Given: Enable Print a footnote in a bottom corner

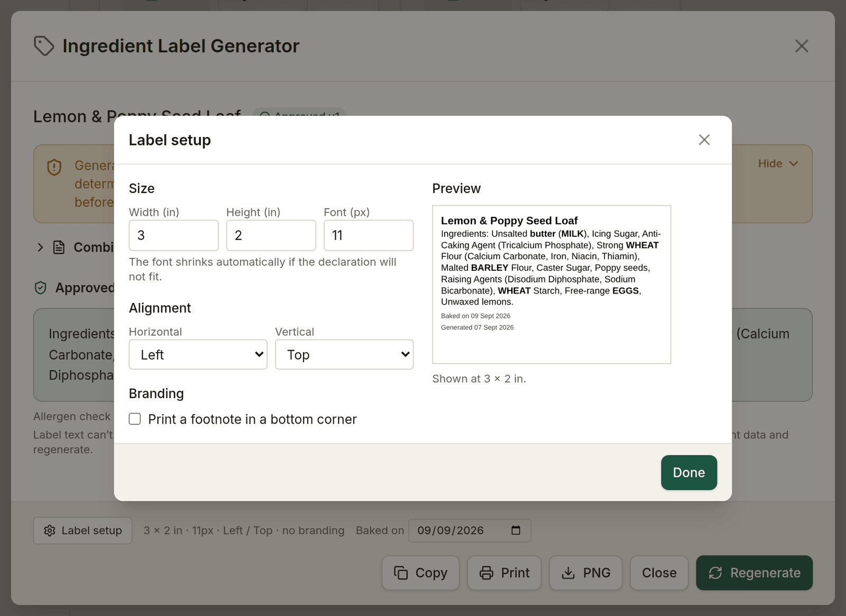Looking at the screenshot, I should [x=135, y=419].
